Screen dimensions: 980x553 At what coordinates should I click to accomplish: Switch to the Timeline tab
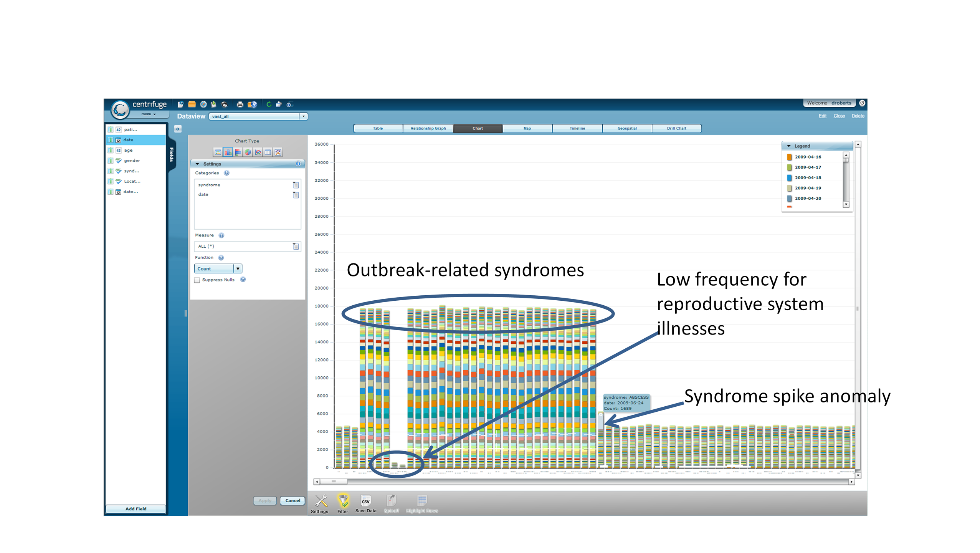point(577,129)
